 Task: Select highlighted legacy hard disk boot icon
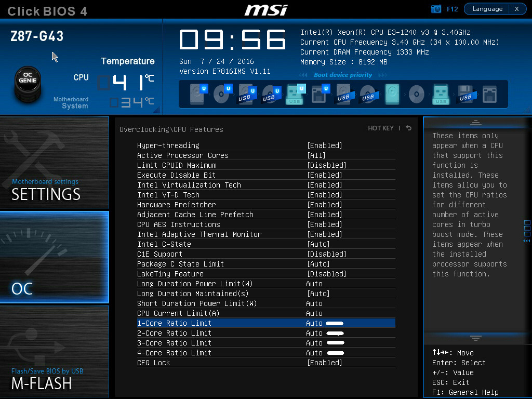click(392, 94)
